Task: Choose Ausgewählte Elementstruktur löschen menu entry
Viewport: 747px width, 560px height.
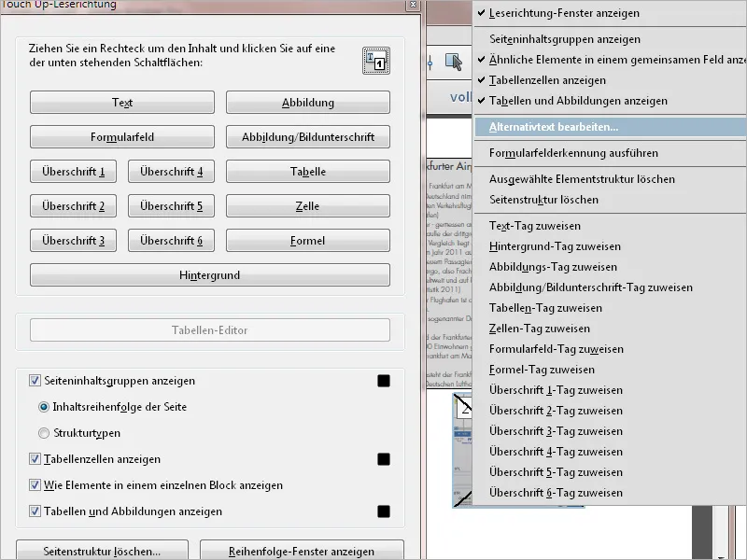Action: [x=611, y=179]
